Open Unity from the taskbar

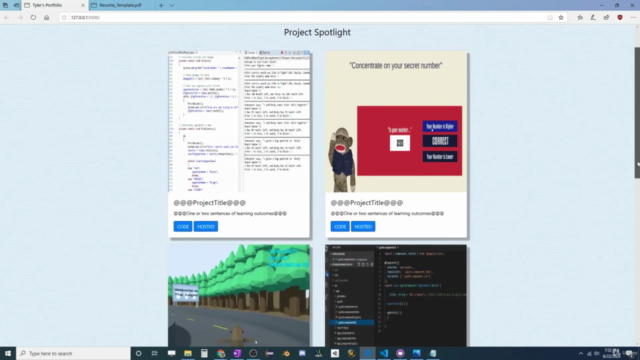[x=335, y=353]
